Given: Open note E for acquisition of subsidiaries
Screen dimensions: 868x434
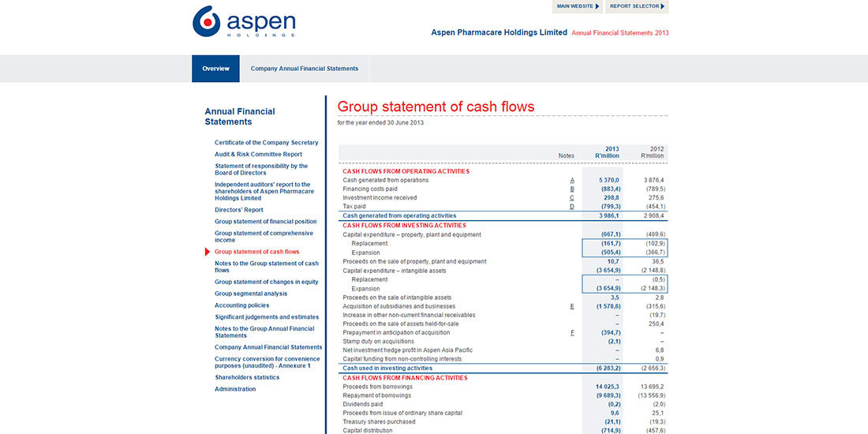Looking at the screenshot, I should point(572,306).
